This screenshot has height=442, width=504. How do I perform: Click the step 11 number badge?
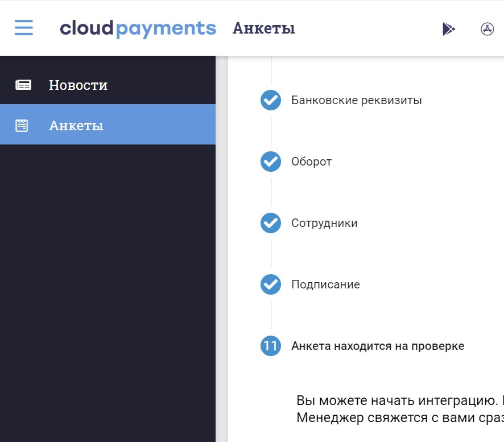[271, 346]
